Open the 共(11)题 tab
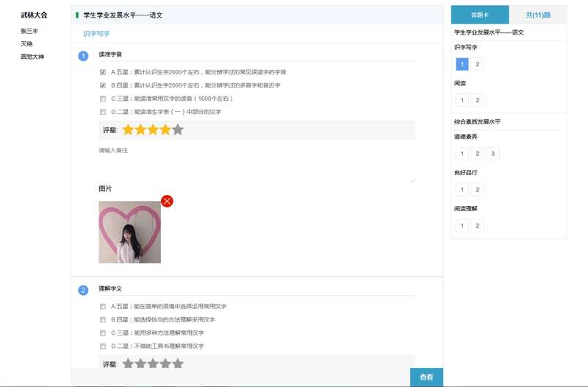 pyautogui.click(x=538, y=15)
